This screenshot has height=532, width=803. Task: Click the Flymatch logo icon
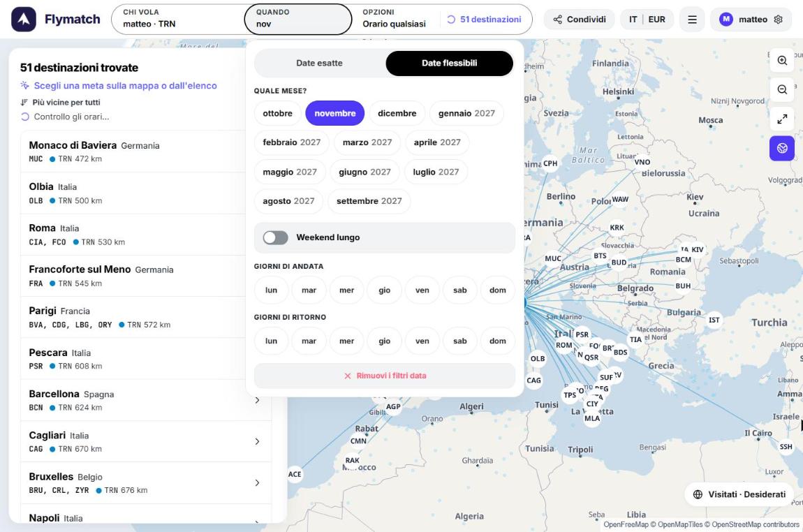pyautogui.click(x=24, y=20)
